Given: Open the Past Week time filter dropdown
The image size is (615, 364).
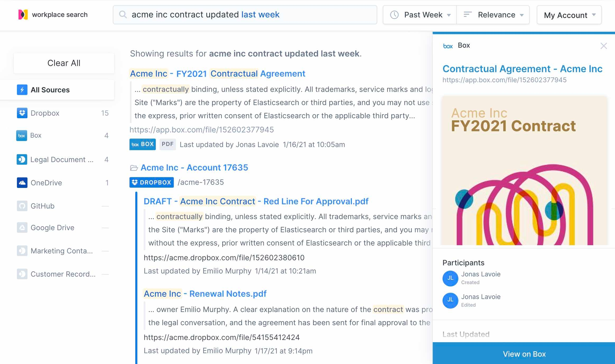Looking at the screenshot, I should pos(418,14).
